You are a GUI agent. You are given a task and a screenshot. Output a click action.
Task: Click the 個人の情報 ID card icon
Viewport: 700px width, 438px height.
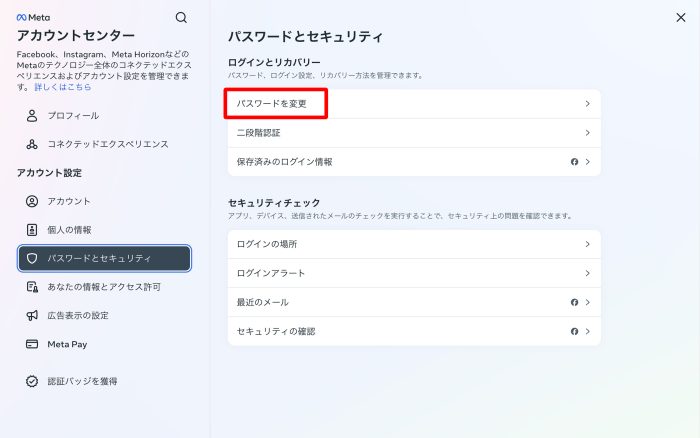pyautogui.click(x=32, y=230)
